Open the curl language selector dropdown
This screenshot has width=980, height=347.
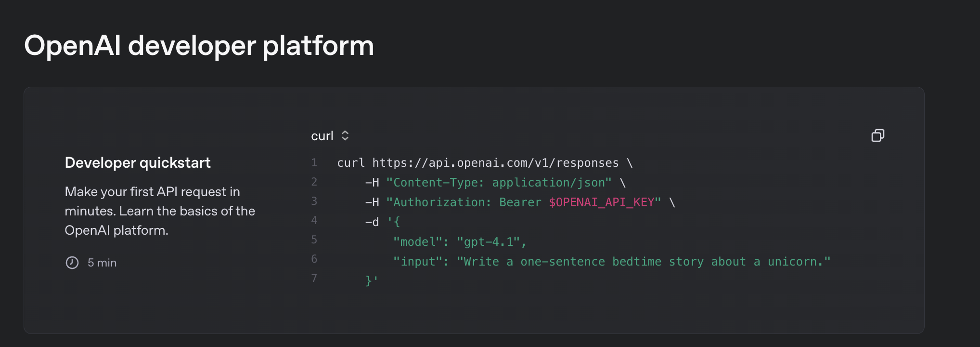[330, 136]
